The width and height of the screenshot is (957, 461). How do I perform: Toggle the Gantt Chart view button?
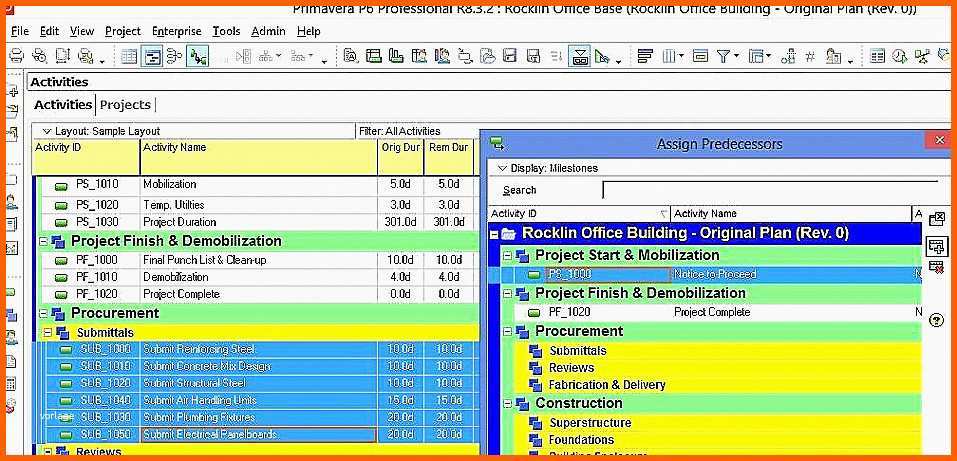coord(151,56)
